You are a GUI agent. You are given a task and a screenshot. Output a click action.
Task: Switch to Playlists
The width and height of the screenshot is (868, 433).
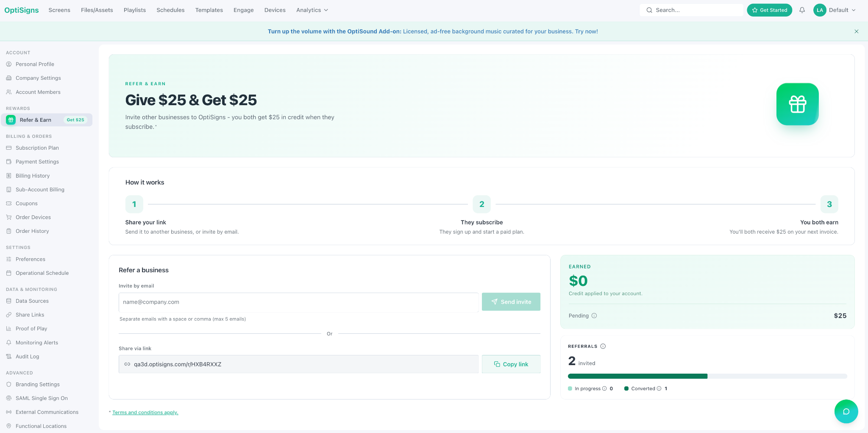pos(135,10)
